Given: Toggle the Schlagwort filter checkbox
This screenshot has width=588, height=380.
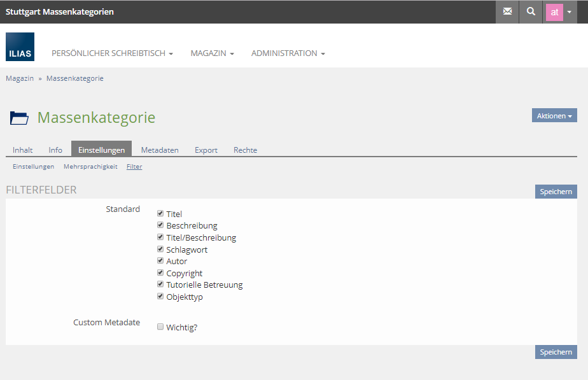Looking at the screenshot, I should [160, 250].
